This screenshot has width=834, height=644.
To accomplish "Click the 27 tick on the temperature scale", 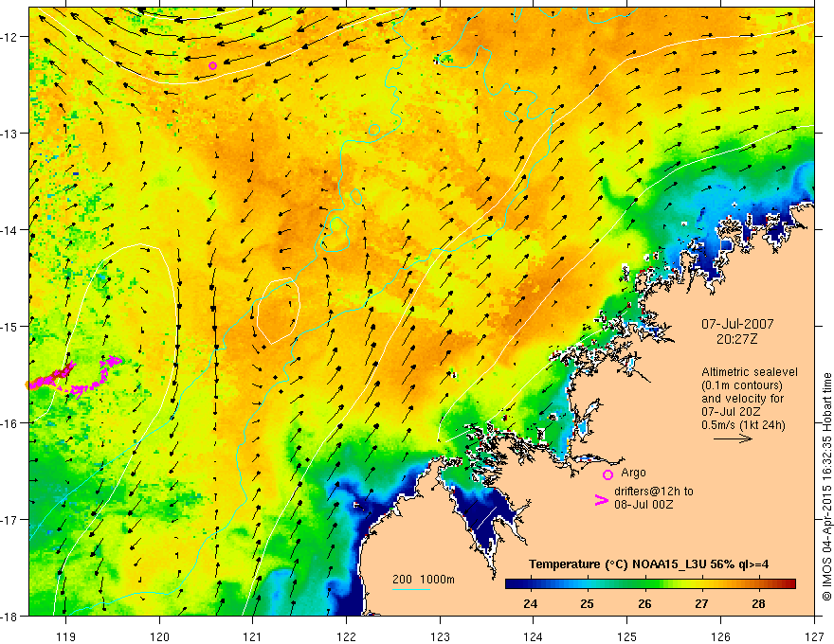I will point(701,603).
